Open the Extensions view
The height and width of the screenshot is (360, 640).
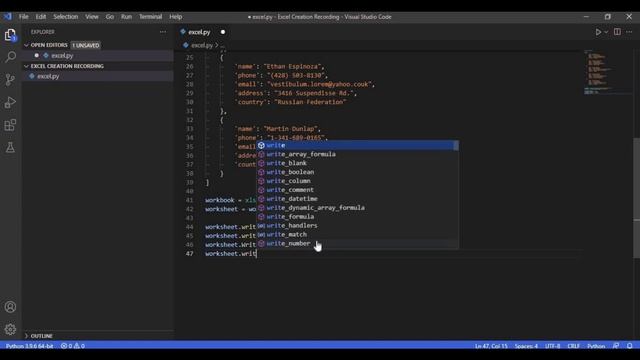(x=10, y=125)
